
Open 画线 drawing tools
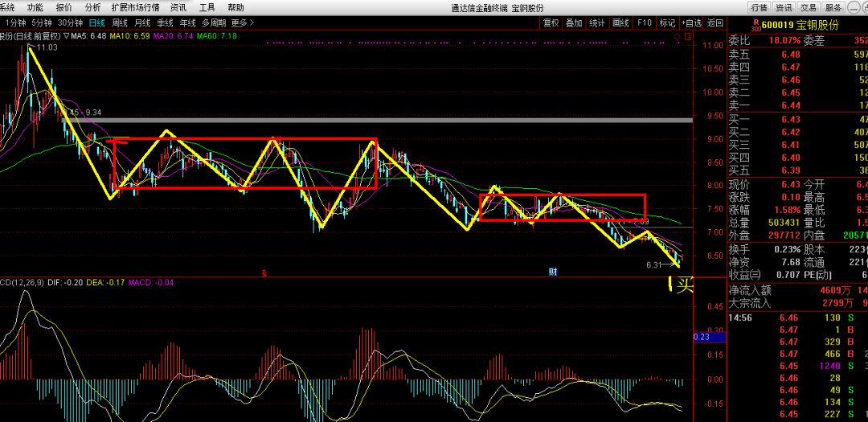tap(620, 23)
